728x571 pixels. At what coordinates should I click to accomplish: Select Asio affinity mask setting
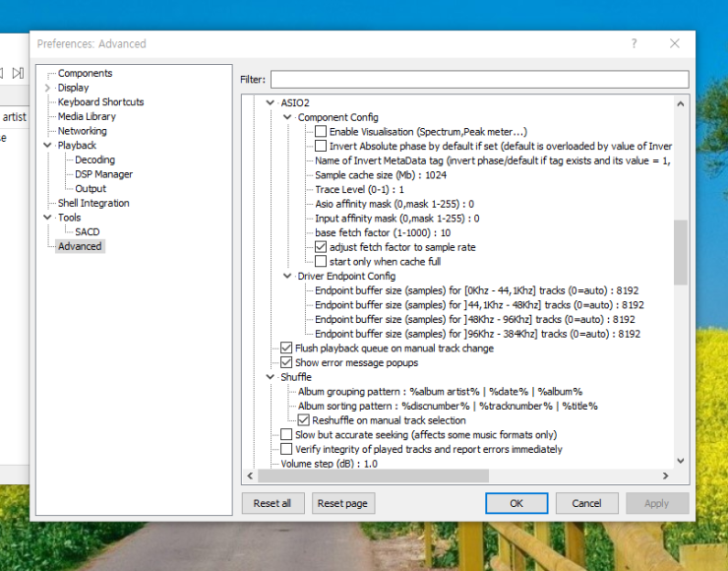click(394, 204)
